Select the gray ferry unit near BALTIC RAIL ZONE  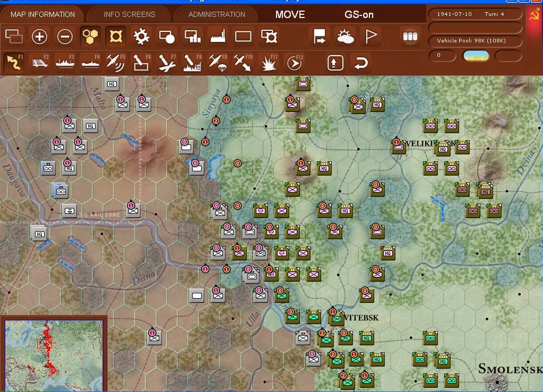[69, 211]
